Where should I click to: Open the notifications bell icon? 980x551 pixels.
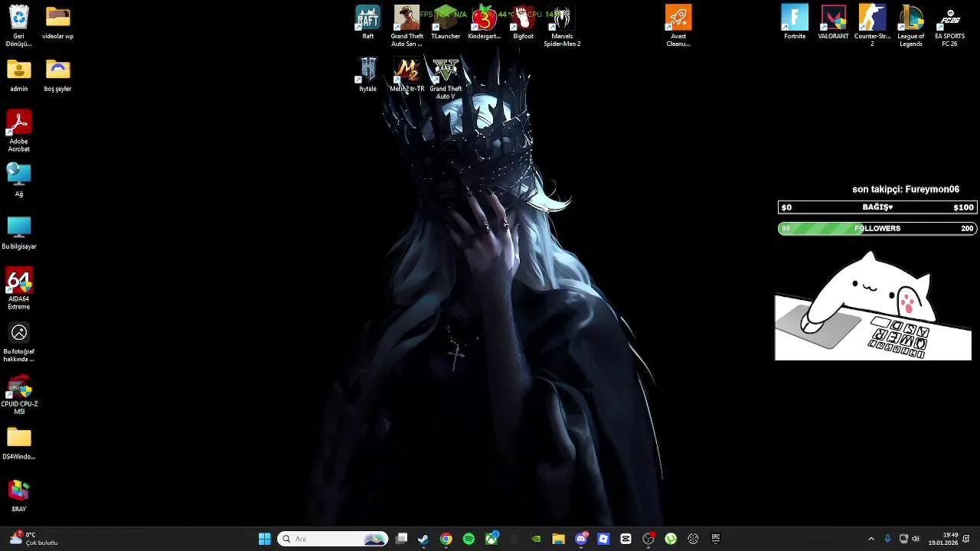point(966,539)
